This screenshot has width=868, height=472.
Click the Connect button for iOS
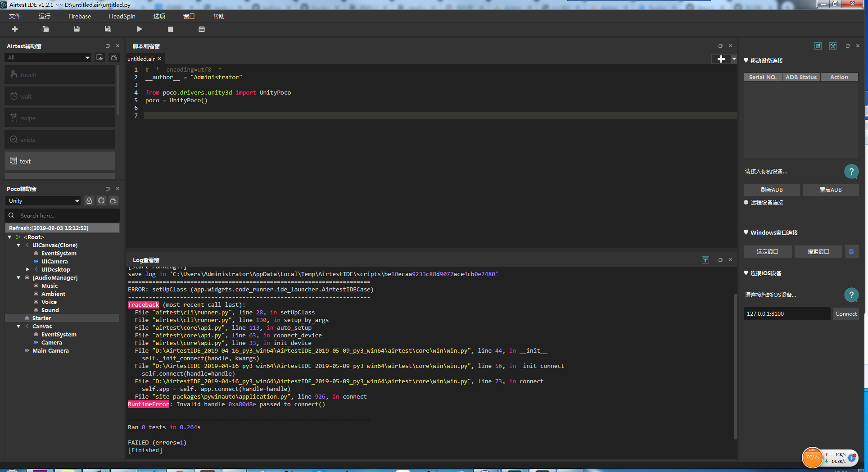click(x=846, y=314)
